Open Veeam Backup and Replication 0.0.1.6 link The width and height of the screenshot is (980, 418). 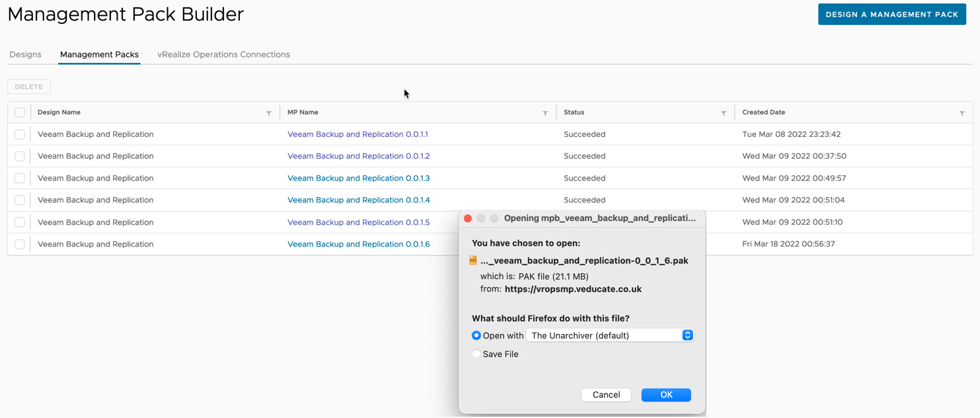point(358,244)
